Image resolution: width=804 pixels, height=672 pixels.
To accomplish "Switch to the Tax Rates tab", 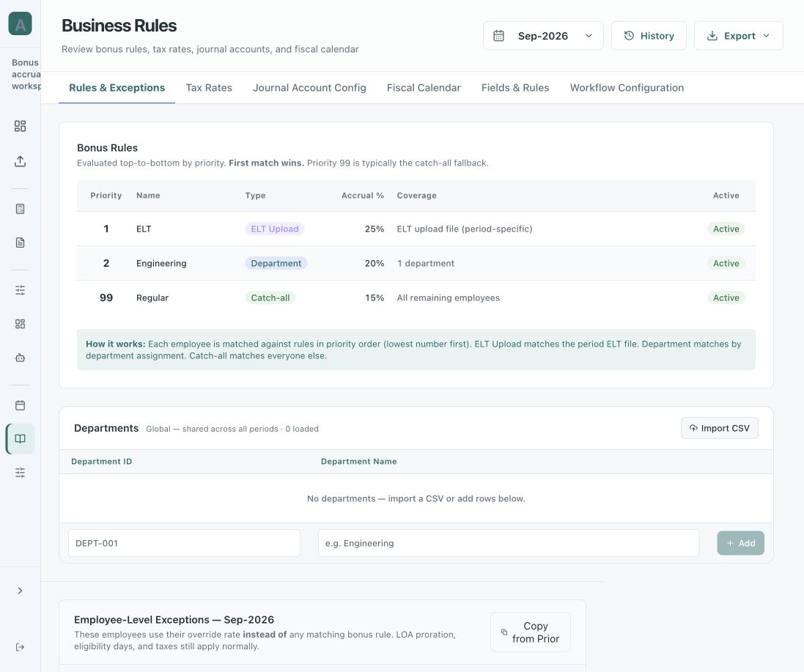I will click(x=209, y=88).
